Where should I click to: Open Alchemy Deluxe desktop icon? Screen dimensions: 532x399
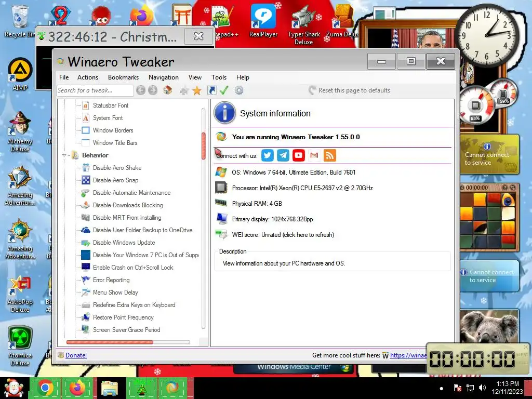coord(20,131)
